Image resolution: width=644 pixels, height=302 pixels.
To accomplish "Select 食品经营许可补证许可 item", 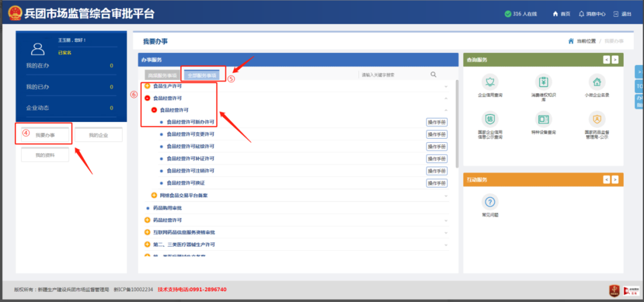I will coord(190,158).
